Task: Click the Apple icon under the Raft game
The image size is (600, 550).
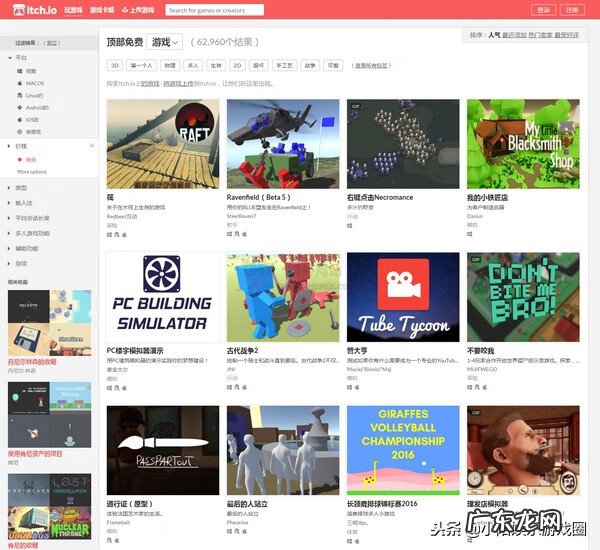Action: coord(124,235)
